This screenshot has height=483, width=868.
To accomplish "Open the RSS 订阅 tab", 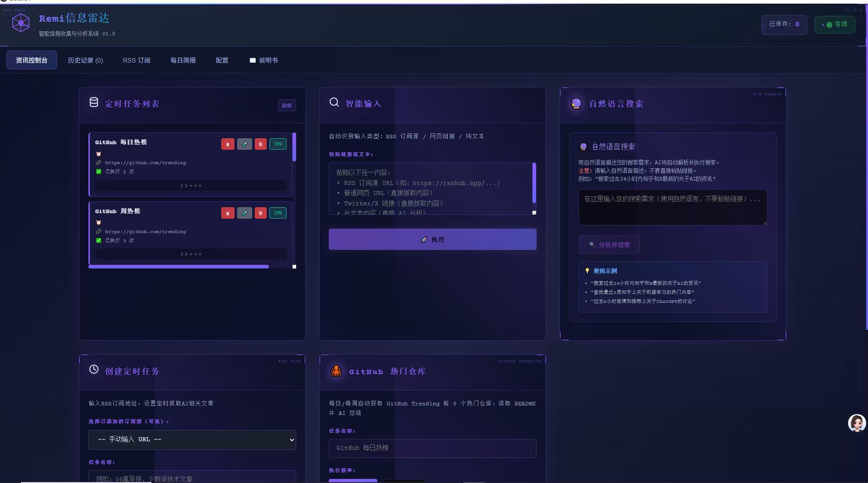I will tap(137, 60).
